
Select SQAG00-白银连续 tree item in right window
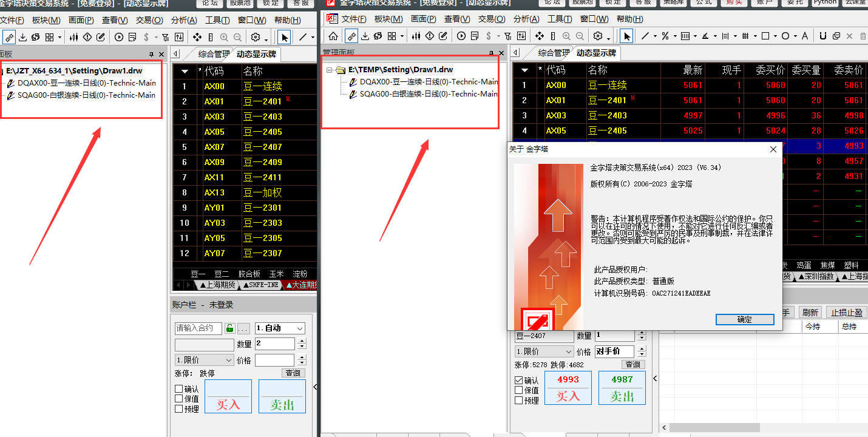pos(429,94)
